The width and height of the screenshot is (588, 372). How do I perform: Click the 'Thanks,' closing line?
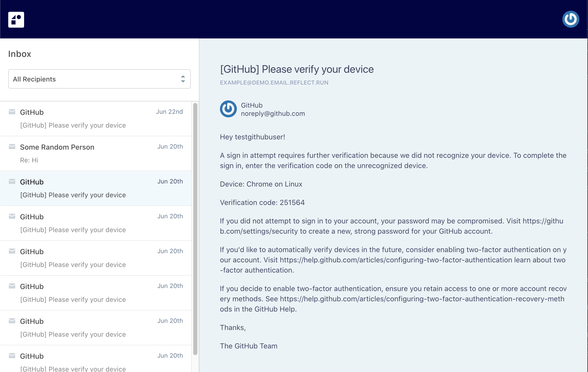[x=233, y=327]
